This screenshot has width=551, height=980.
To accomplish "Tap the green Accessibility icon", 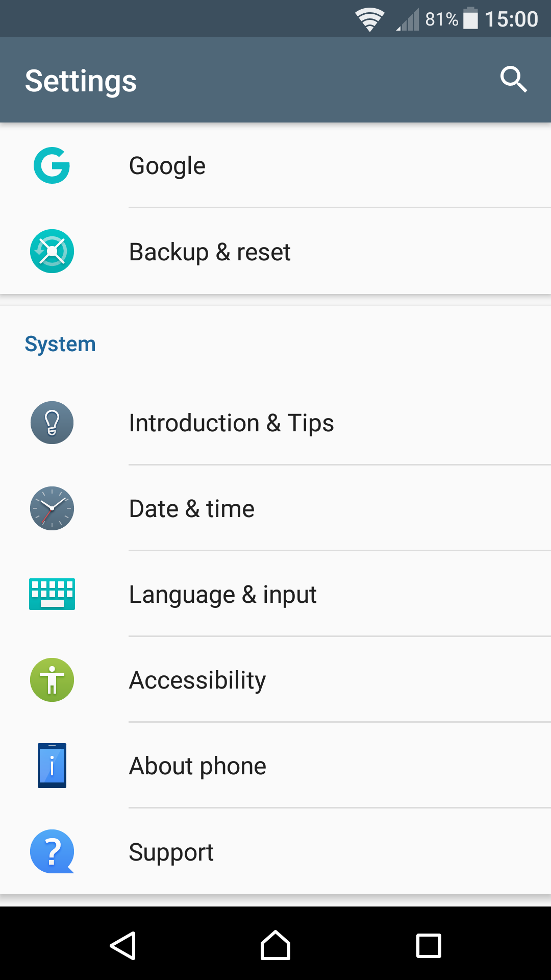I will click(x=52, y=680).
